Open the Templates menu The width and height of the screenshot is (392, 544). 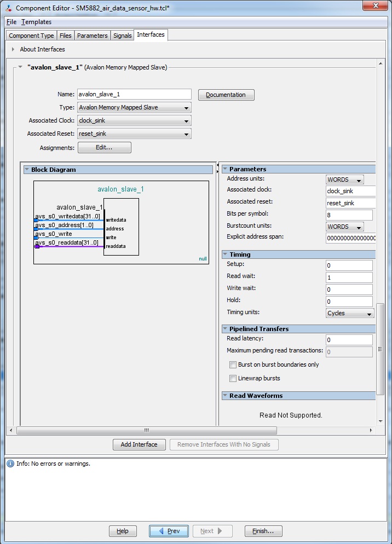point(37,22)
